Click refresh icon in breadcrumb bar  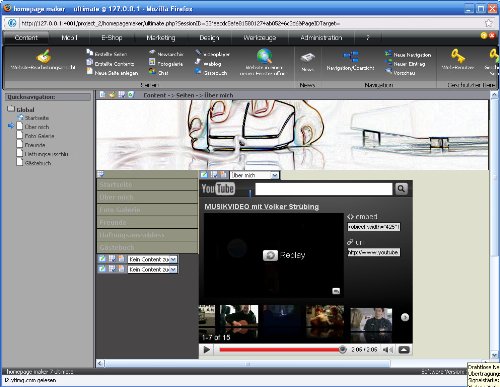coord(131,95)
